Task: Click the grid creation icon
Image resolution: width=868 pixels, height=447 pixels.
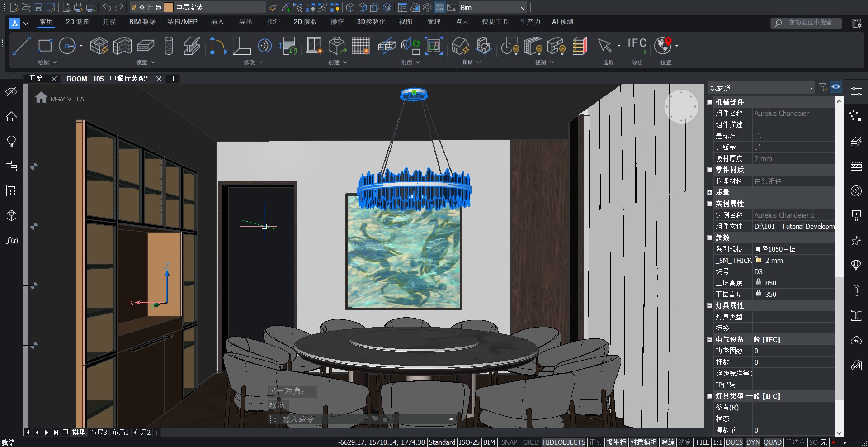Action: [x=361, y=46]
